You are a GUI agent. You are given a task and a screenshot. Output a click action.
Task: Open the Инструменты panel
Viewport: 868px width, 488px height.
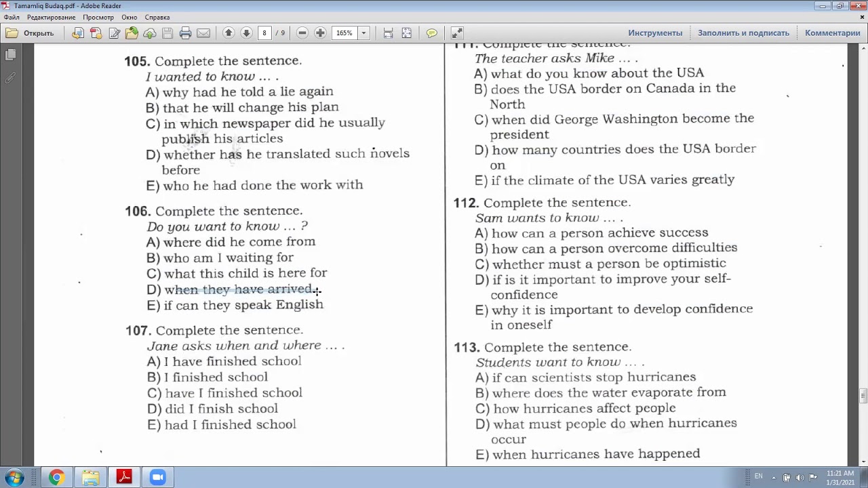655,33
